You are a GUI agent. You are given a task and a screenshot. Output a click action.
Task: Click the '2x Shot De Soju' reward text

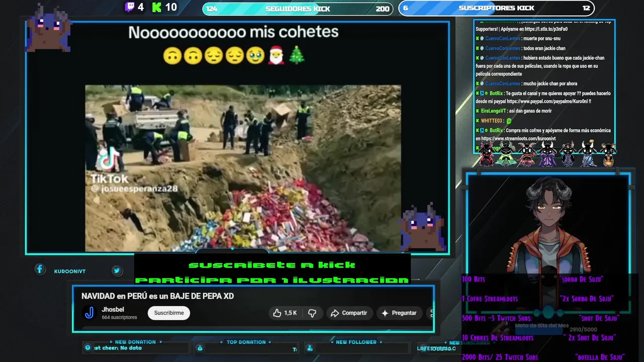tap(589, 338)
